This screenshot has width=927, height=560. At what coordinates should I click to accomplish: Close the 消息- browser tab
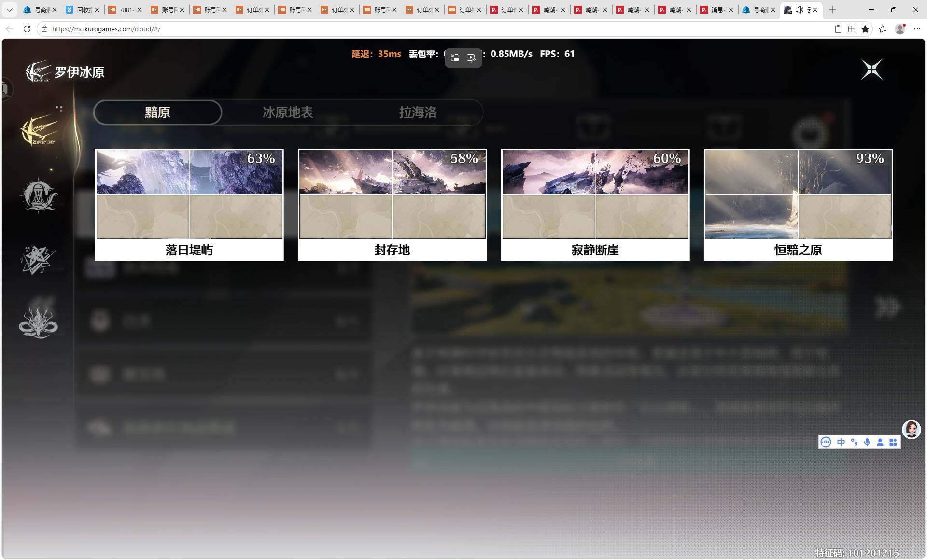tap(731, 10)
